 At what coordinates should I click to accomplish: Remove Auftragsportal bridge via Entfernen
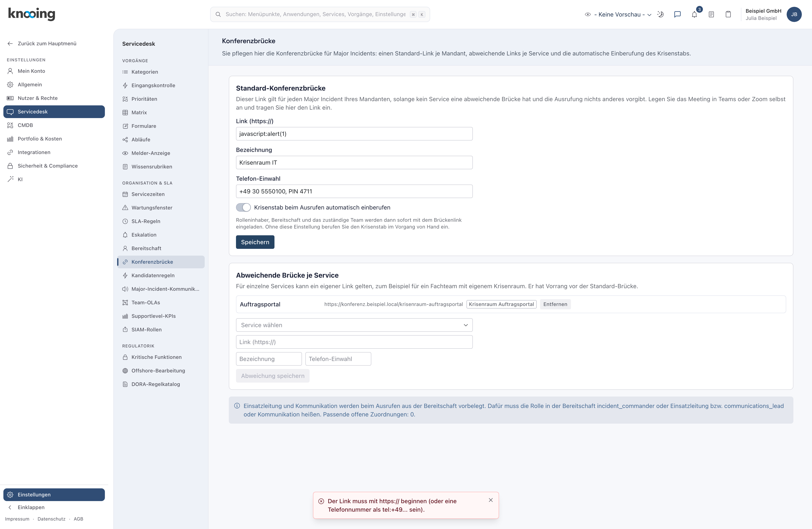tap(555, 304)
